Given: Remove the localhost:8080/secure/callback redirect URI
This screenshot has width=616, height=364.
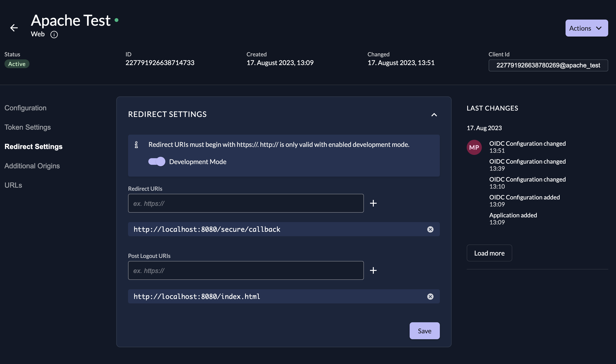Looking at the screenshot, I should 430,229.
